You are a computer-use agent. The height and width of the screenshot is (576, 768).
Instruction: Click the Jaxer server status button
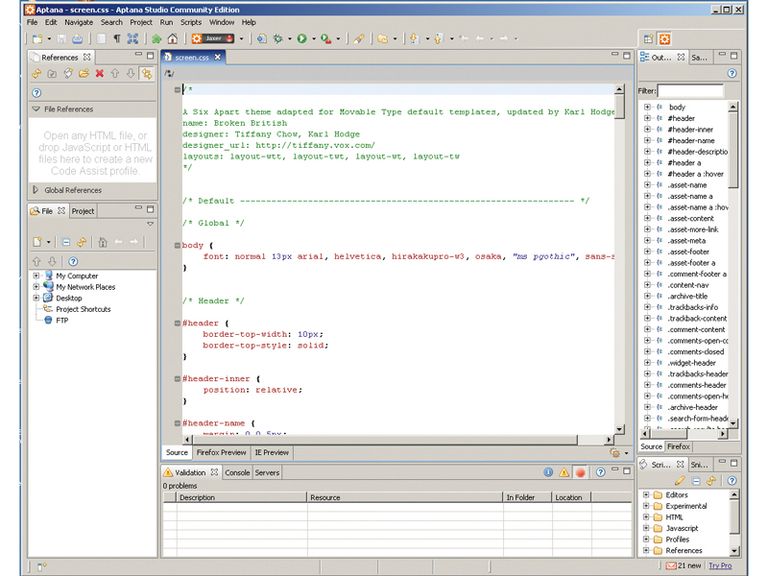point(213,39)
